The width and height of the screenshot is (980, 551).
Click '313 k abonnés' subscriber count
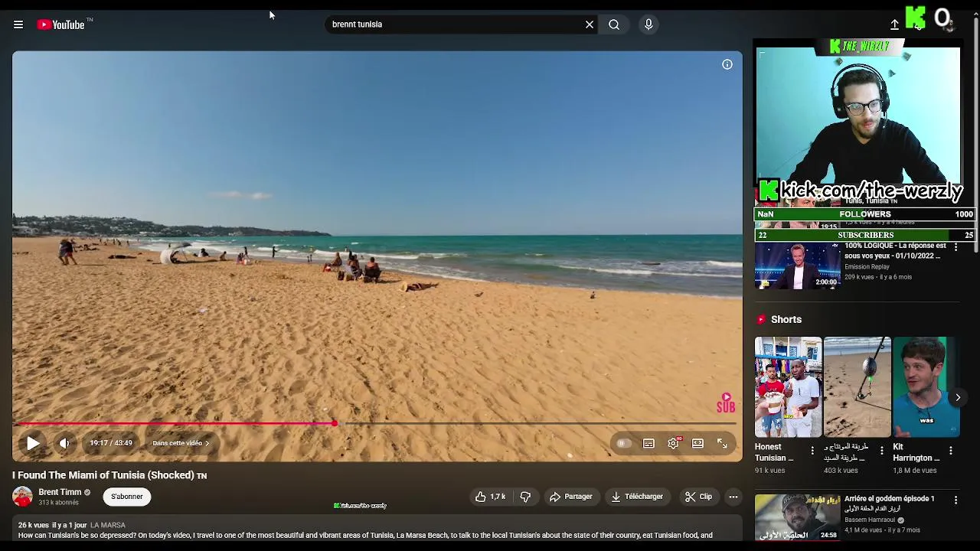click(x=59, y=503)
